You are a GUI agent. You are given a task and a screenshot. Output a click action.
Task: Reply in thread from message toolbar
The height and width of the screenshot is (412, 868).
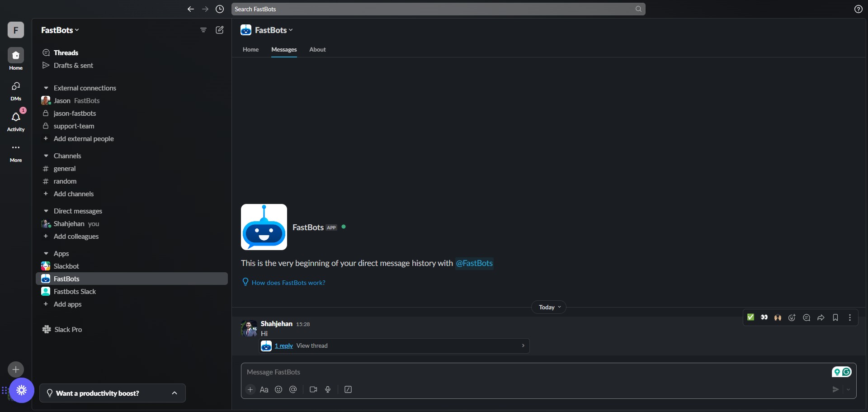(x=807, y=317)
